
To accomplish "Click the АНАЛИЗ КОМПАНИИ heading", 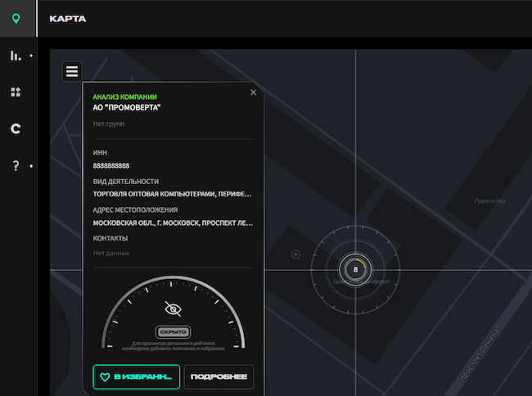I will point(125,97).
